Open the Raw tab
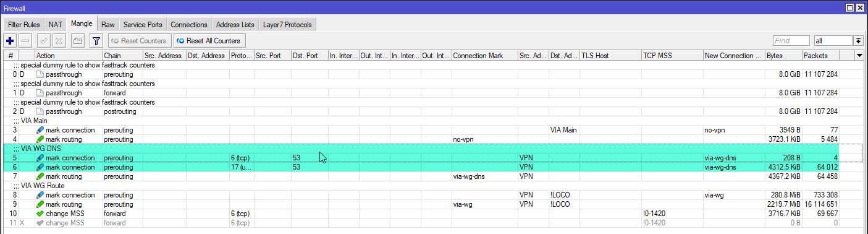868x234 pixels. click(x=108, y=25)
